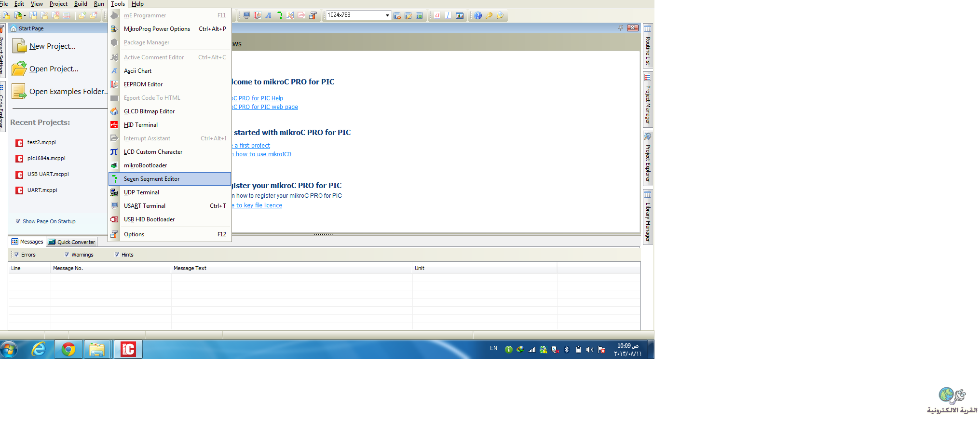
Task: Click 'how to use mikroICD' link
Action: 263,154
